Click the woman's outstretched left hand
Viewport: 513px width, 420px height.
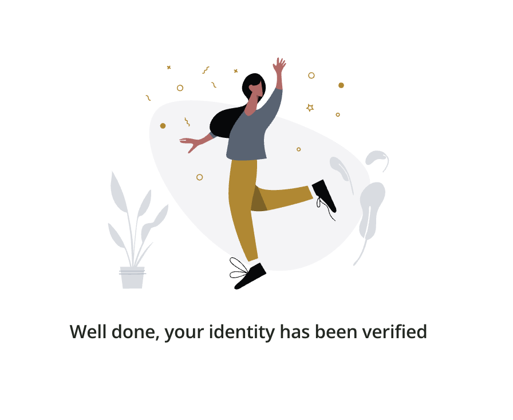190,144
